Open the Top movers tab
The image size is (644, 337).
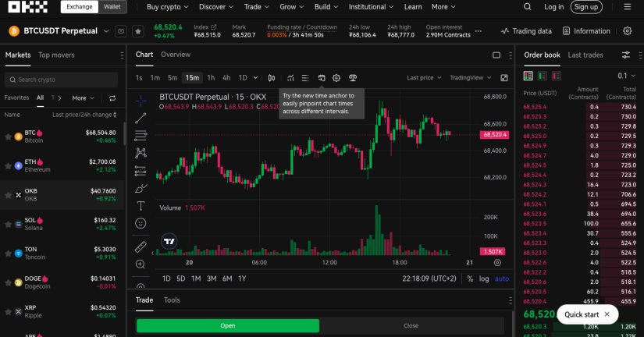[56, 55]
